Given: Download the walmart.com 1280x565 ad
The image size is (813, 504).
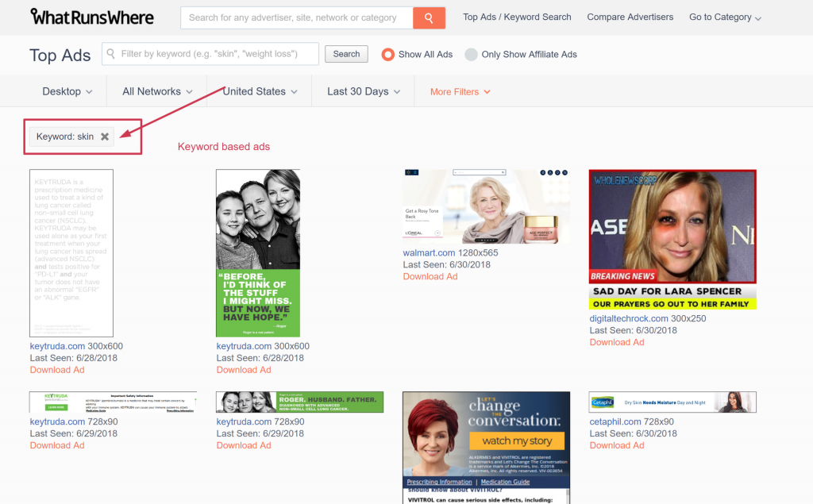Looking at the screenshot, I should coord(430,276).
